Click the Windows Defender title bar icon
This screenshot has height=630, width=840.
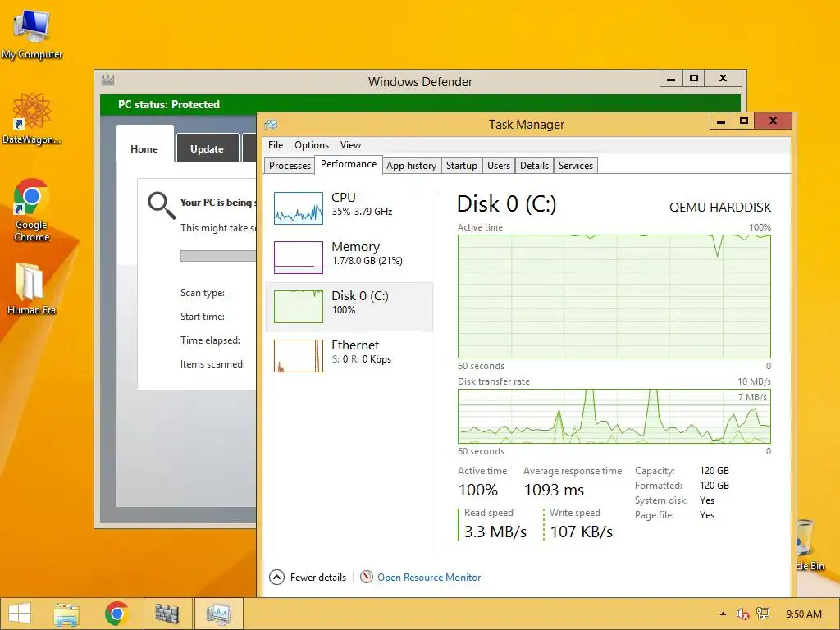(107, 81)
